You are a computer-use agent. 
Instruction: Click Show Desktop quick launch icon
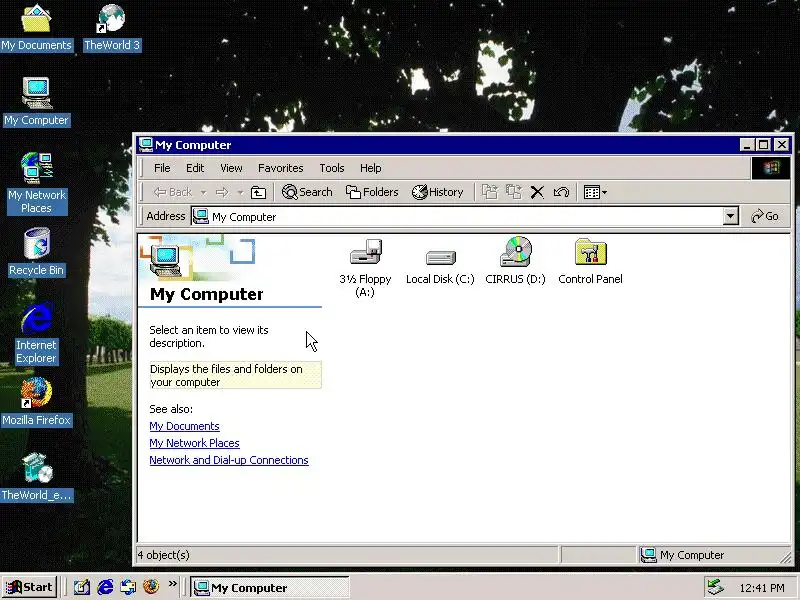click(82, 587)
